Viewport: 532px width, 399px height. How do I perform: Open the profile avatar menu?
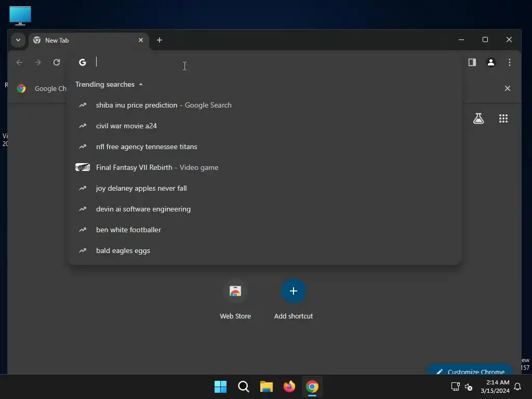(x=490, y=62)
